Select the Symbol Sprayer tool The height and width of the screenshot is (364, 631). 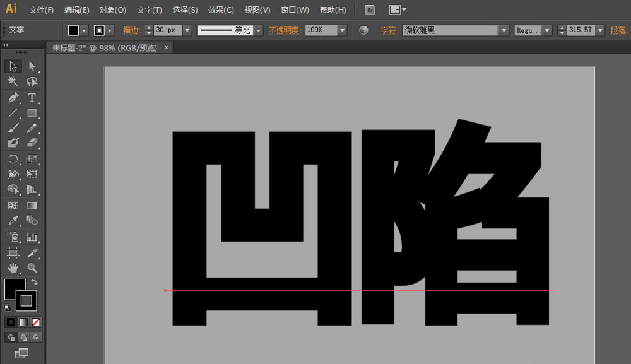click(x=13, y=237)
